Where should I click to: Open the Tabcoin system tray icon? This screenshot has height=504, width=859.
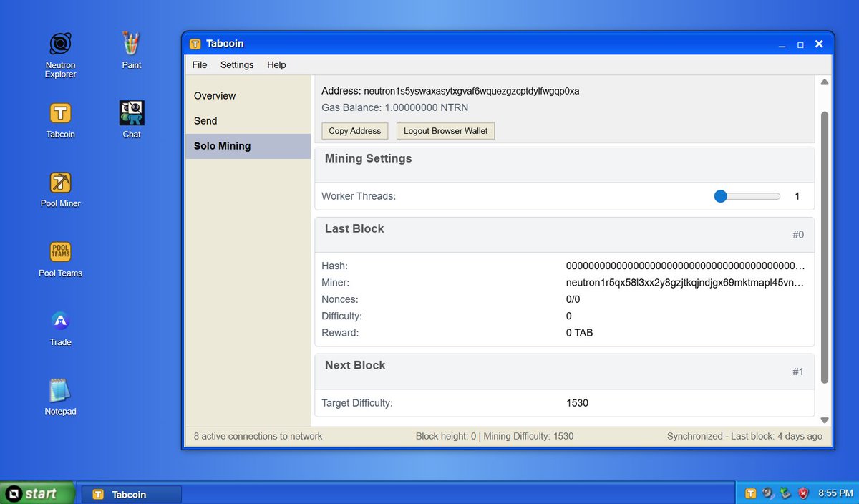click(x=751, y=493)
